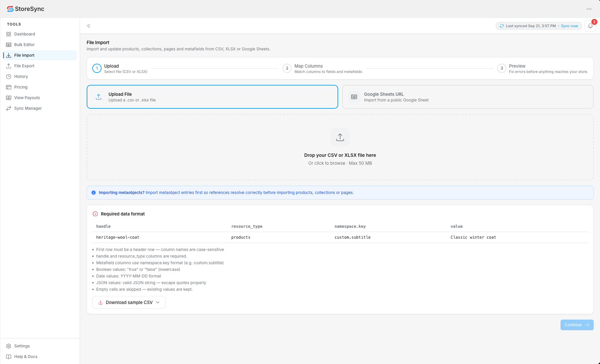Select step 3 Preview in the stepper

pos(543,69)
